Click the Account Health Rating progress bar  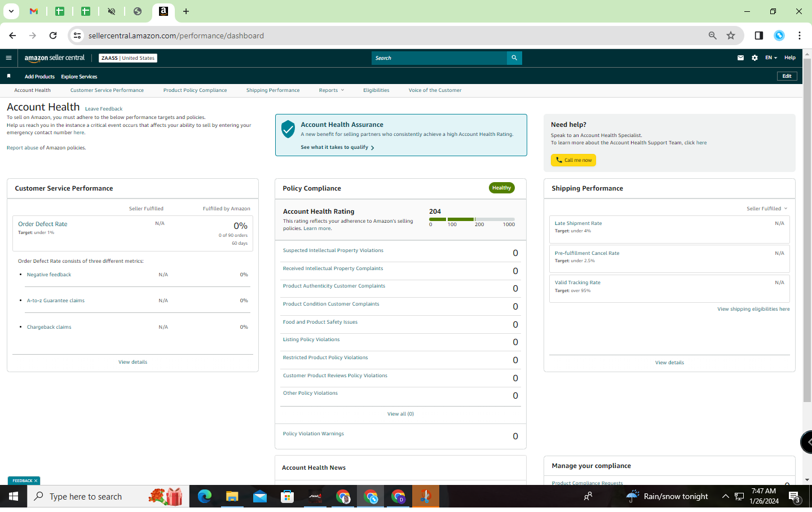472,219
